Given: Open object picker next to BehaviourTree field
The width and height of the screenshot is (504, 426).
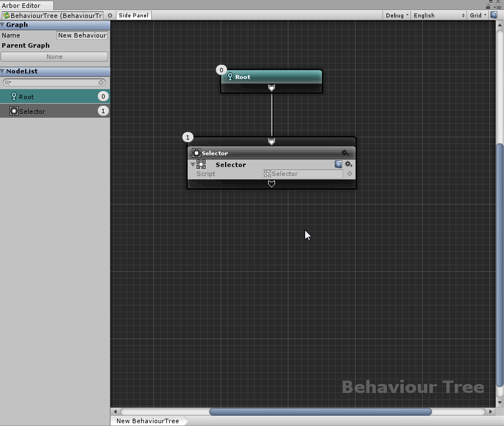Looking at the screenshot, I should coord(110,16).
